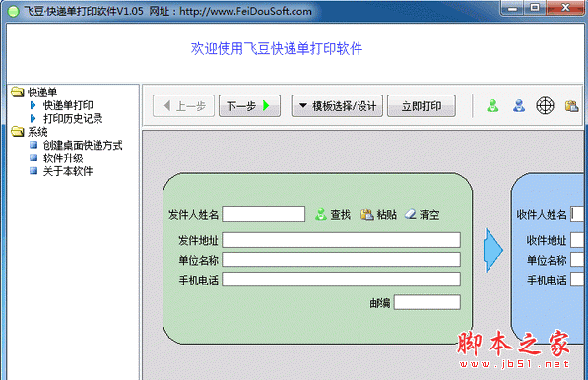Open the 系统 folder node
This screenshot has height=380, width=588.
click(x=30, y=132)
